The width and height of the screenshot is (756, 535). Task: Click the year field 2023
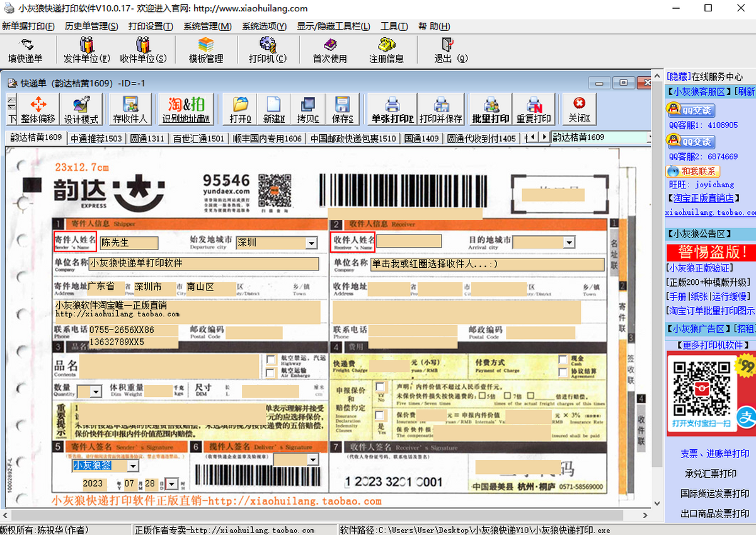[93, 484]
